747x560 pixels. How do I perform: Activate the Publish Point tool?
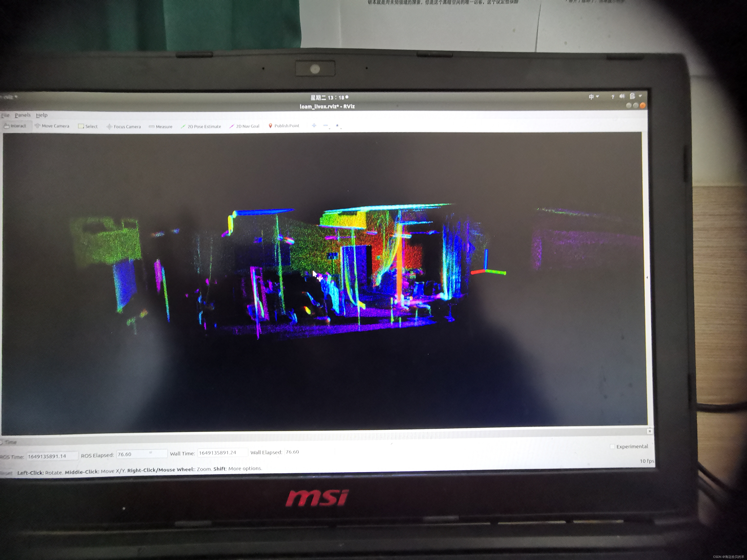tap(284, 126)
